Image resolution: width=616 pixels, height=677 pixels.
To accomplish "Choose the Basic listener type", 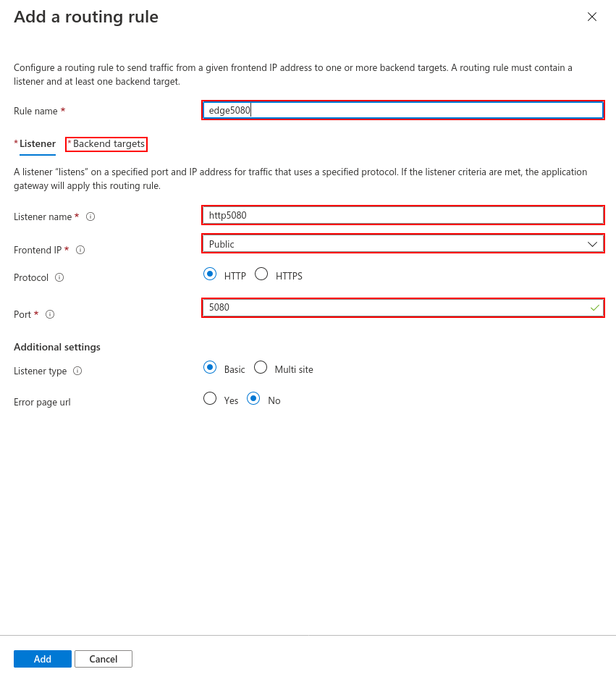I will click(210, 367).
